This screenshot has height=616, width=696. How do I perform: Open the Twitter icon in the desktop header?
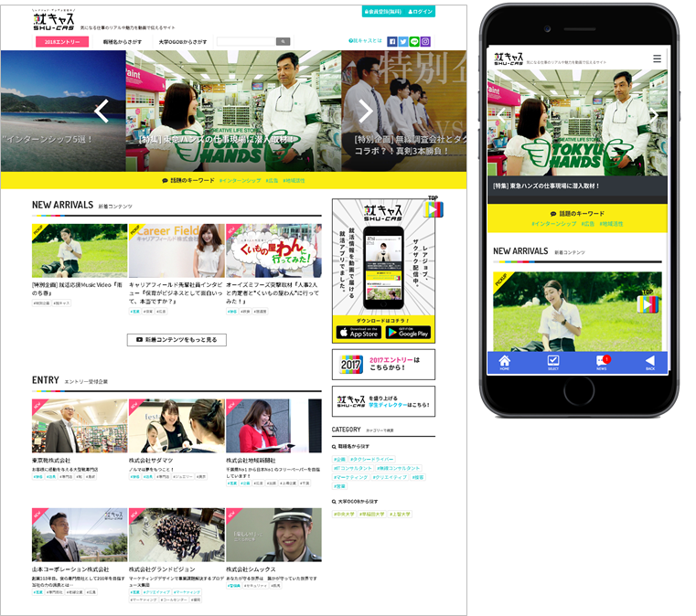(403, 41)
